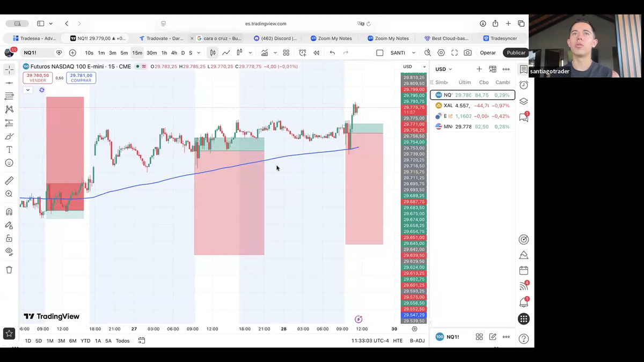Undo the last chart action
The image size is (644, 362).
(333, 53)
